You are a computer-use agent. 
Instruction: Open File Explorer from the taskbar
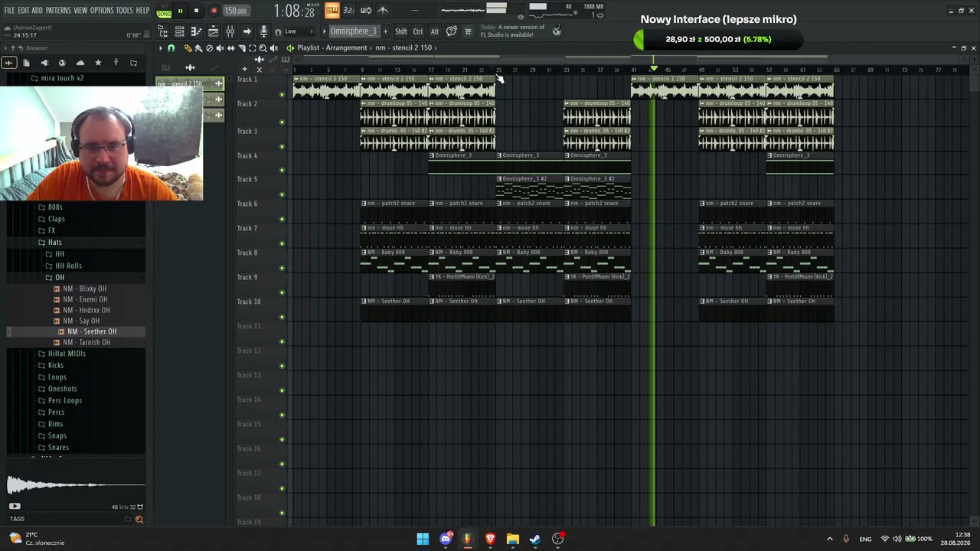coord(513,539)
